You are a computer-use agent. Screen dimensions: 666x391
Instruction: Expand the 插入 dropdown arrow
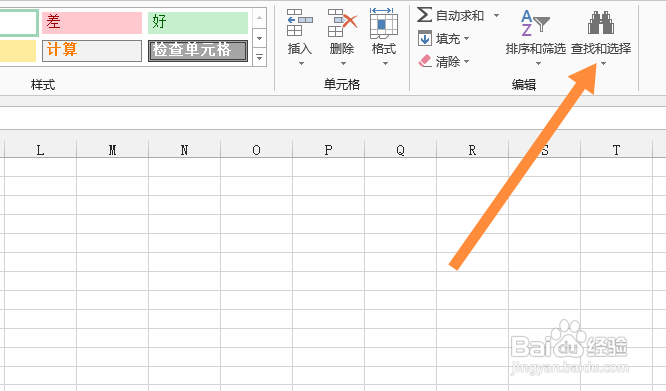pyautogui.click(x=301, y=64)
